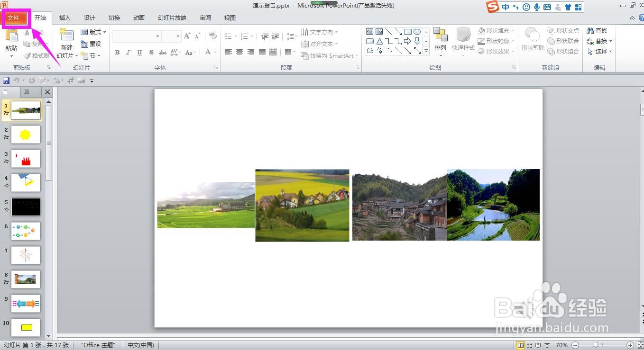Open the Layout (版式) dropdown
The height and width of the screenshot is (350, 644).
[93, 32]
